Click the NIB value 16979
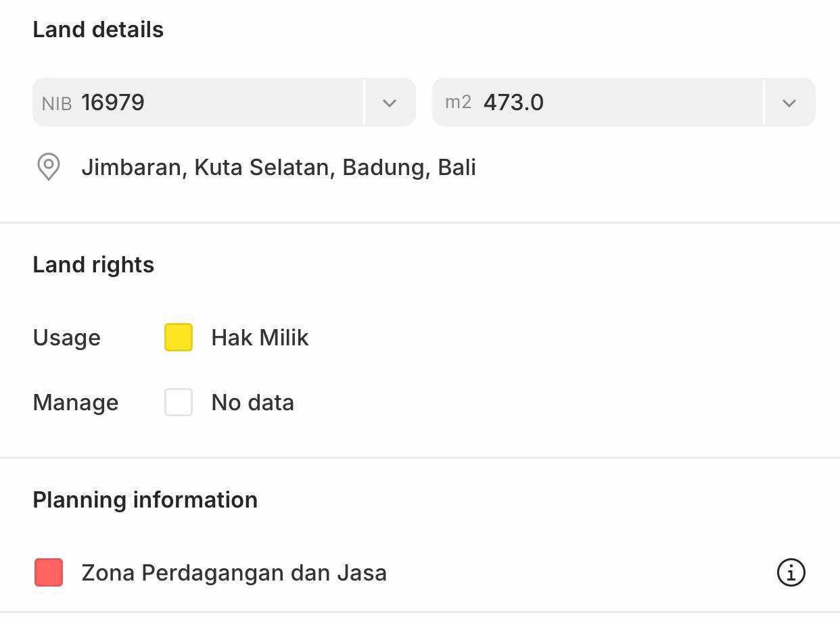Viewport: 840px width, 617px height. point(113,103)
